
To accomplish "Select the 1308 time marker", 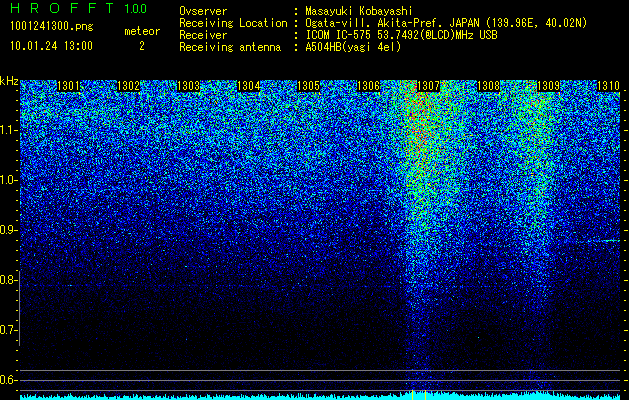I will coord(489,86).
